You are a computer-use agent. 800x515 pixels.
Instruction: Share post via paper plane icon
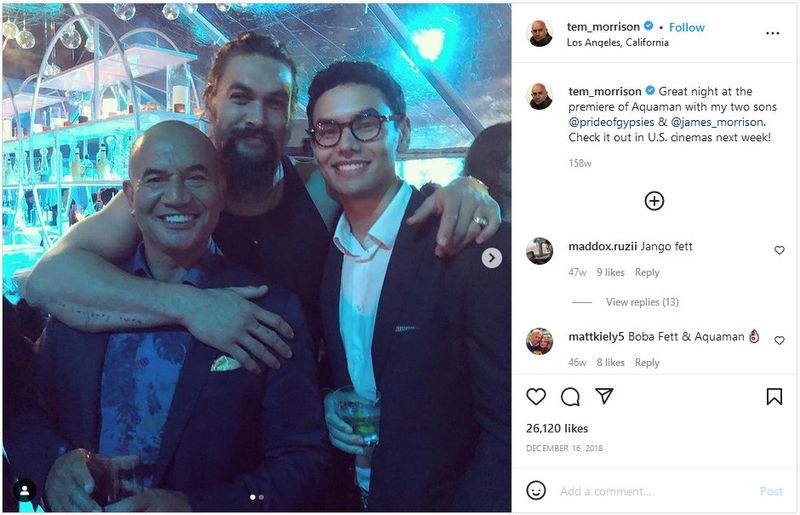(x=604, y=396)
